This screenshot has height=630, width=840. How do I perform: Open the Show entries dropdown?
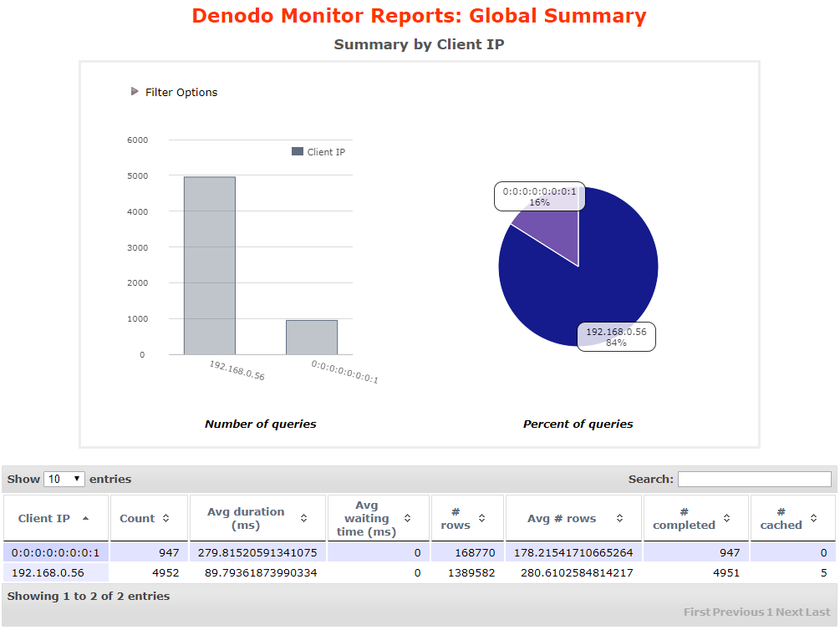pyautogui.click(x=64, y=479)
